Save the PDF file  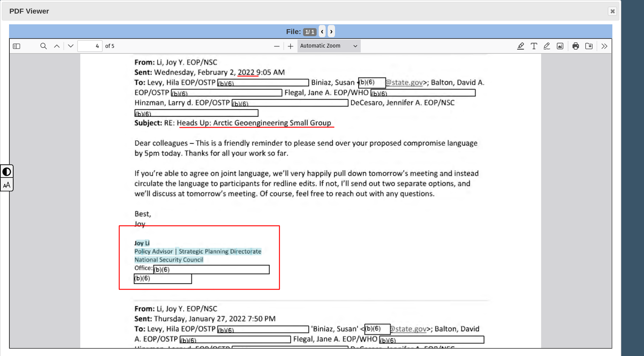[589, 46]
